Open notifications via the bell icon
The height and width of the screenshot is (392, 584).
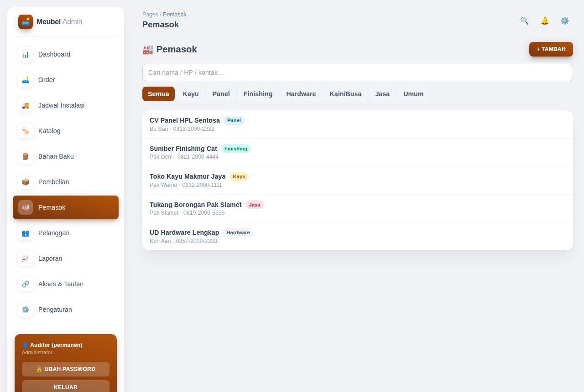tap(545, 21)
